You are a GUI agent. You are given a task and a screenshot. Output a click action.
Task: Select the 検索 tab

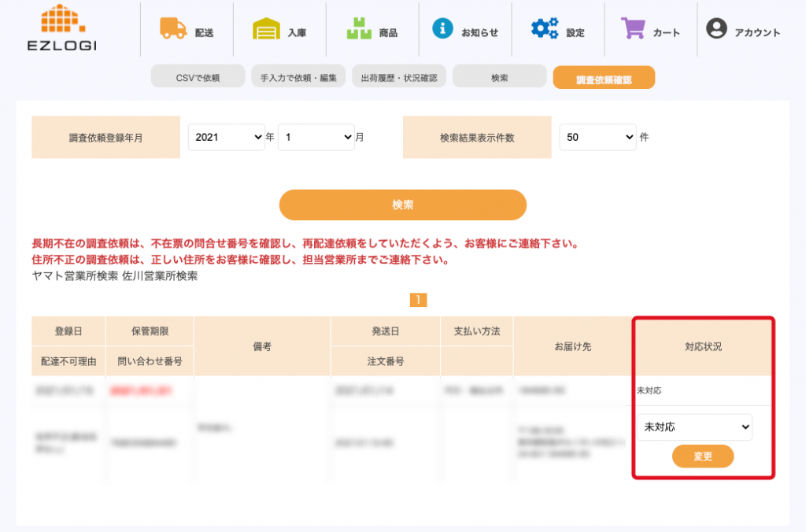(500, 78)
